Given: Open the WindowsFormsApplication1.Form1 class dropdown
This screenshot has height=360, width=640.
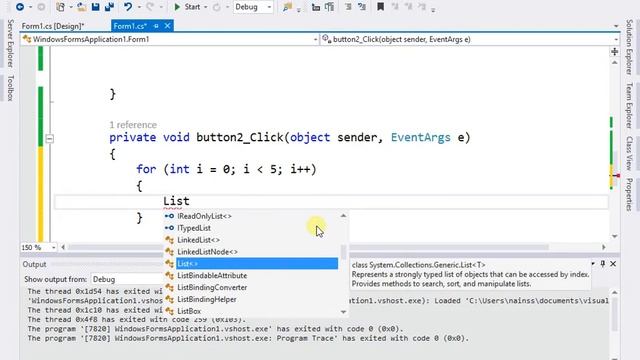Looking at the screenshot, I should 170,40.
